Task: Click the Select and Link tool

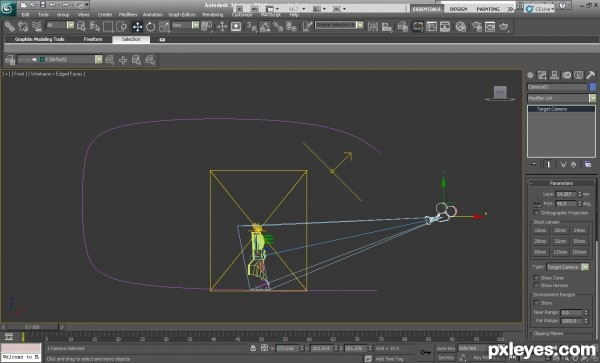Action: click(x=10, y=26)
